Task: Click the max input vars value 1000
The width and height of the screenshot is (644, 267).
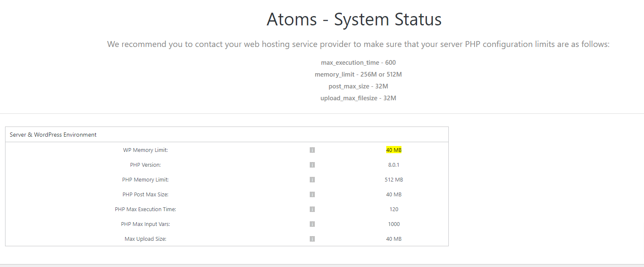Action: [x=394, y=224]
